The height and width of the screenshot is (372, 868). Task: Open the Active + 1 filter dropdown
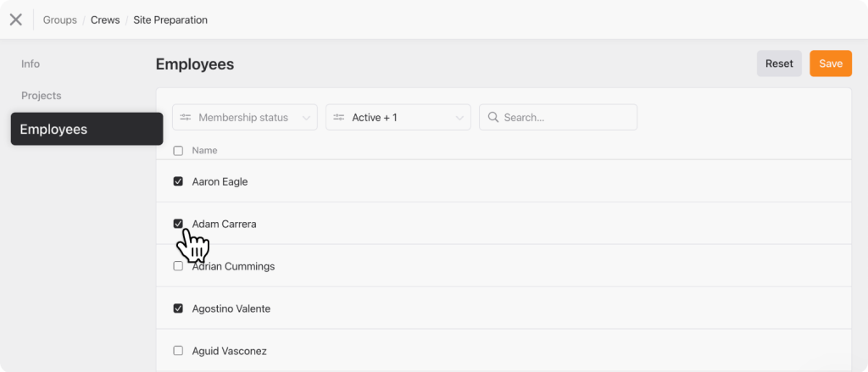[398, 117]
